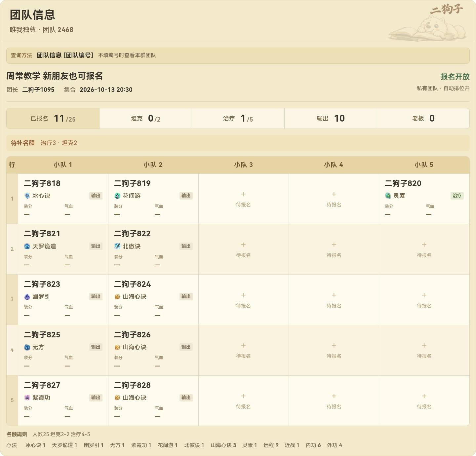This screenshot has width=476, height=456.
Task: Click the 输出 role tag on 二狗子827
Action: [96, 398]
